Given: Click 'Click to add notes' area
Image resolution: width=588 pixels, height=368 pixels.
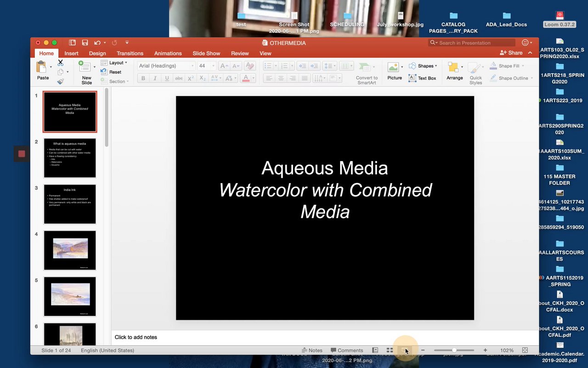Looking at the screenshot, I should tap(324, 337).
